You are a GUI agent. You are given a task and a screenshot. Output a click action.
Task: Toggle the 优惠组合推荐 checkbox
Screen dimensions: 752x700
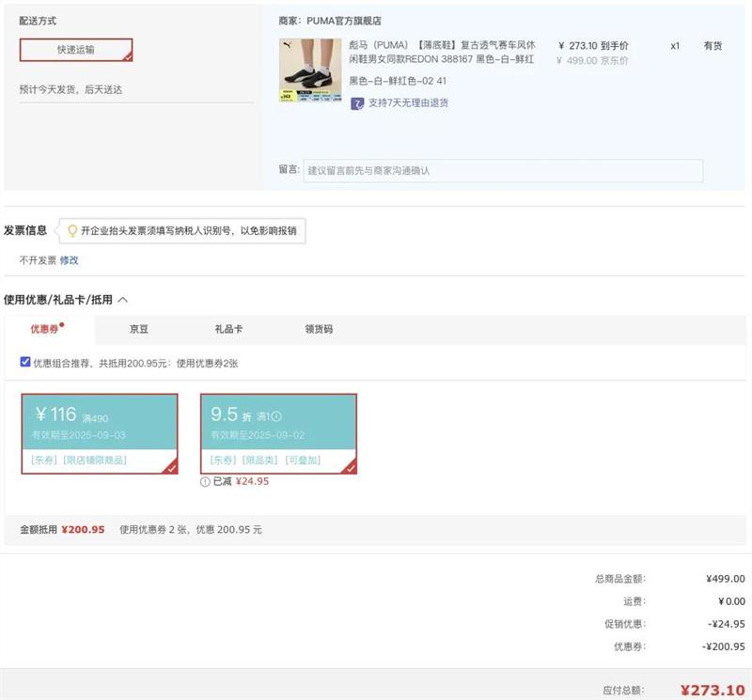pos(25,362)
